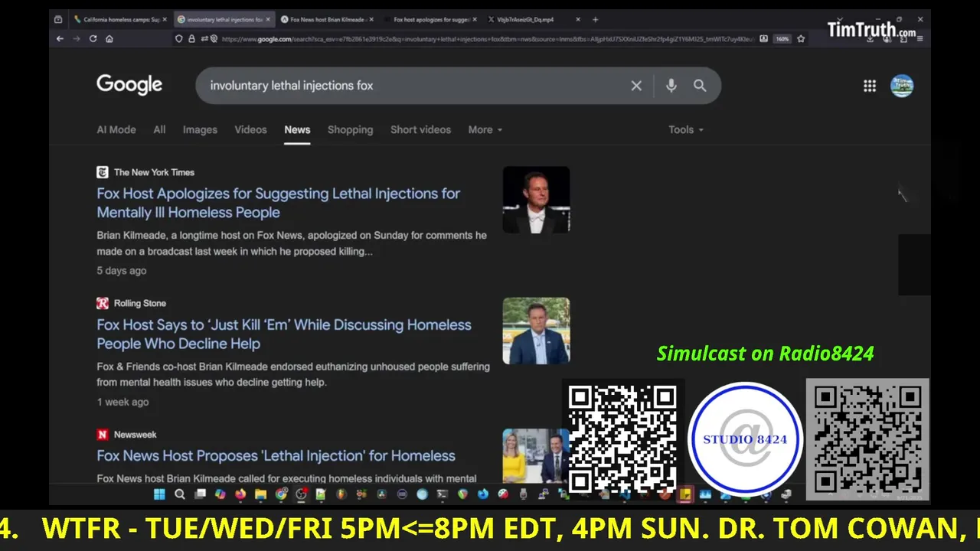The width and height of the screenshot is (980, 551).
Task: Open the Task View taskbar icon
Action: [200, 494]
